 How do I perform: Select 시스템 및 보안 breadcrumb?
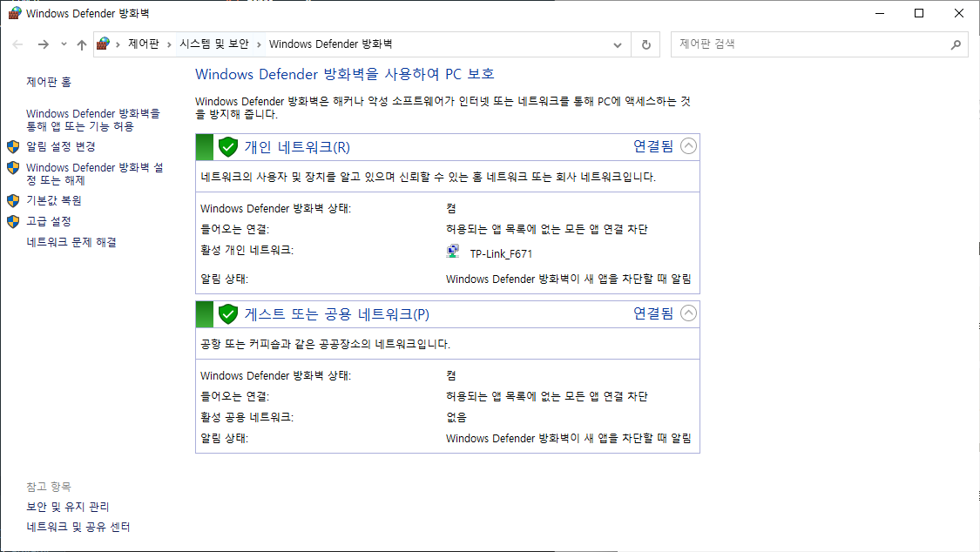coord(214,44)
